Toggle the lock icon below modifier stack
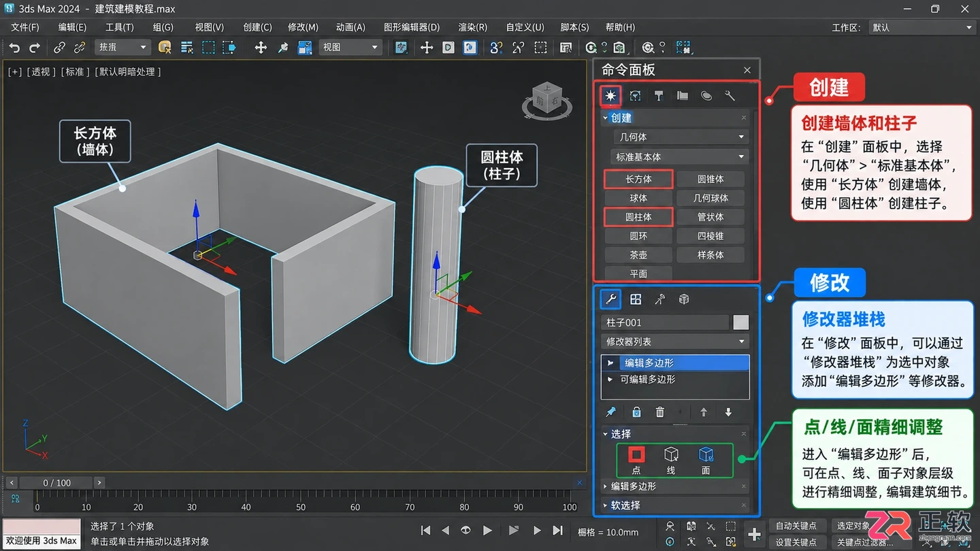This screenshot has height=551, width=980. (x=636, y=412)
